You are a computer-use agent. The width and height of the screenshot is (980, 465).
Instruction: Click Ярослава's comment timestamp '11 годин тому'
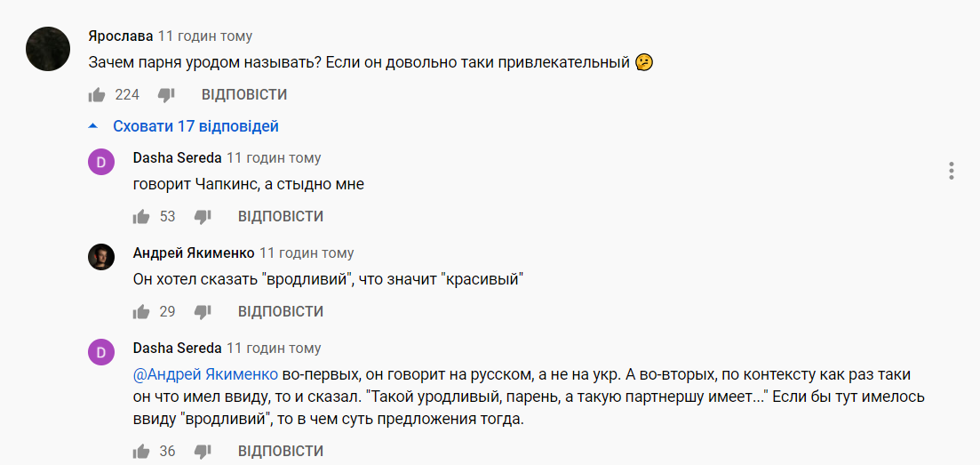205,36
